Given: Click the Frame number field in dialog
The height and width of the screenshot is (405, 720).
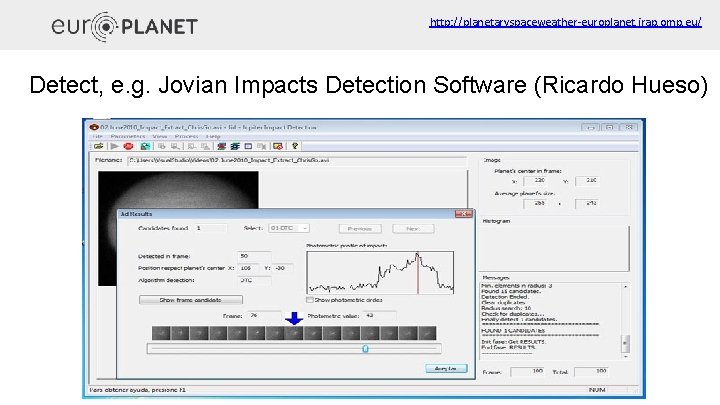Looking at the screenshot, I should [264, 315].
